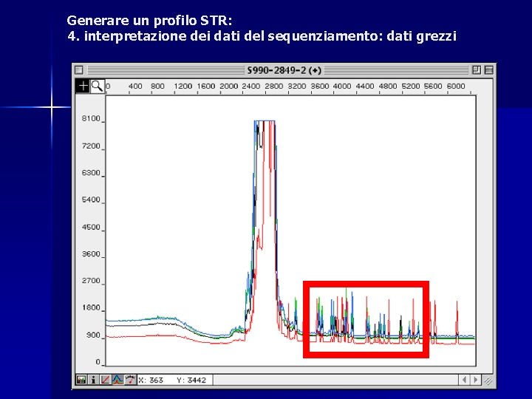The image size is (532, 399).
Task: Click the right scroll arrow
Action: (476, 380)
